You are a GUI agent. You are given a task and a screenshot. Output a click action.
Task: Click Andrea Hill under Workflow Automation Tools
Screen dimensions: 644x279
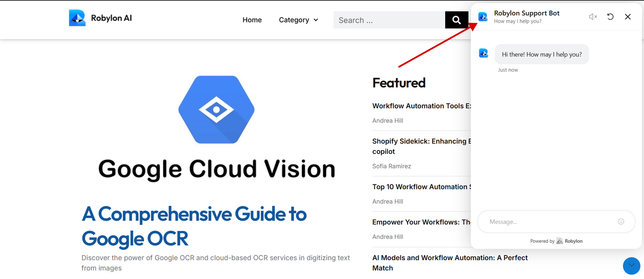point(388,121)
